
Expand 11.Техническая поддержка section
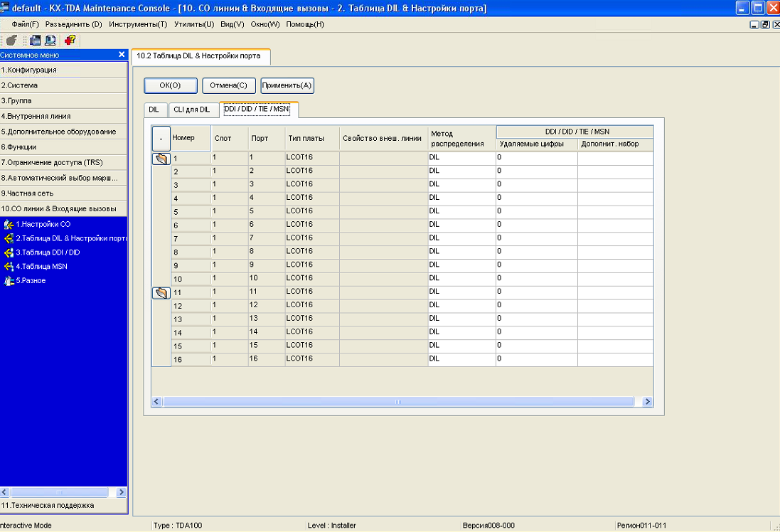(64, 505)
